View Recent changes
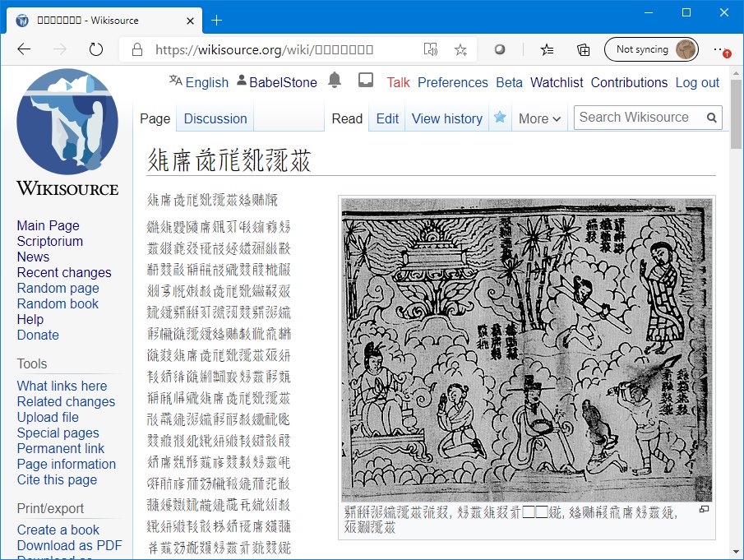The height and width of the screenshot is (560, 744). pos(64,272)
